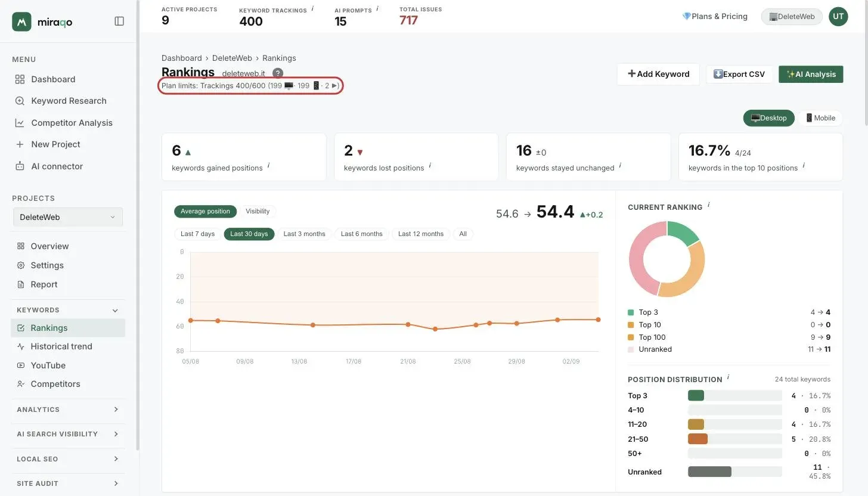Click the Add Keyword button
The height and width of the screenshot is (496, 868).
click(x=658, y=75)
